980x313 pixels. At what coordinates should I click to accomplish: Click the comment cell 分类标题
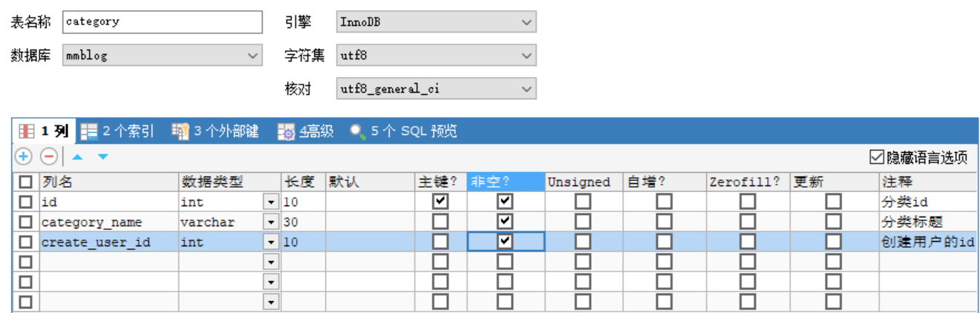point(928,222)
